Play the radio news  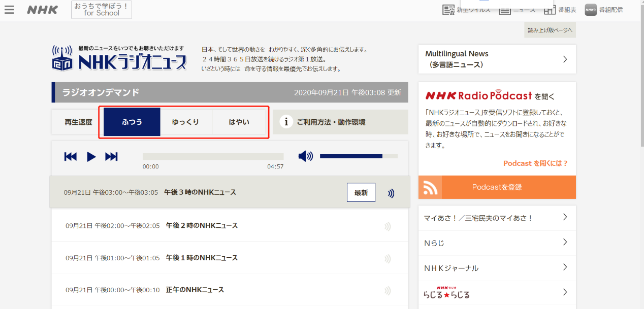point(91,157)
